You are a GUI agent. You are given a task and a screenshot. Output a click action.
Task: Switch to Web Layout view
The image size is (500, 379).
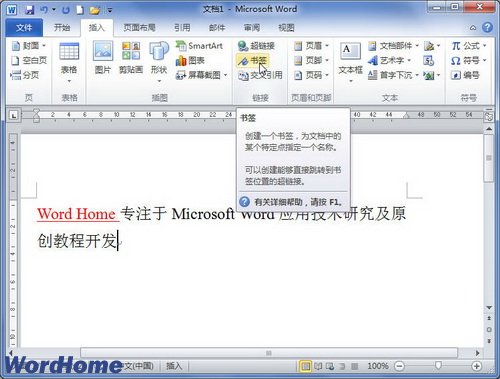click(x=330, y=366)
